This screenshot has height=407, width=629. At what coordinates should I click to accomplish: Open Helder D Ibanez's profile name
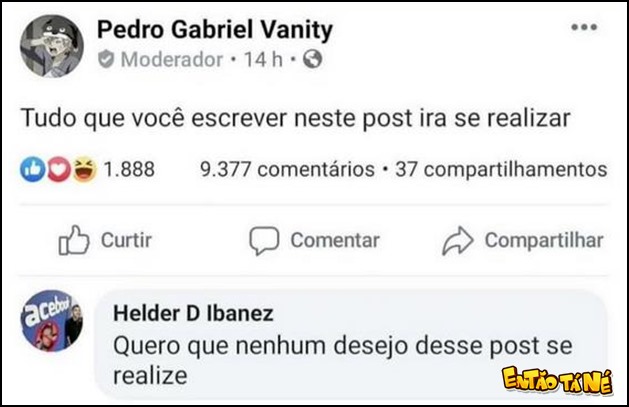(193, 314)
